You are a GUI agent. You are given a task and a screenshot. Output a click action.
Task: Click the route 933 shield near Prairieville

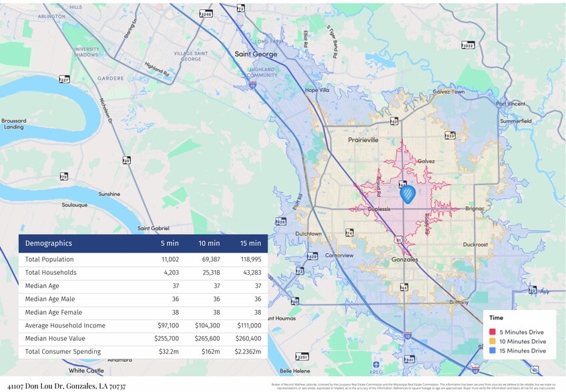click(x=450, y=135)
